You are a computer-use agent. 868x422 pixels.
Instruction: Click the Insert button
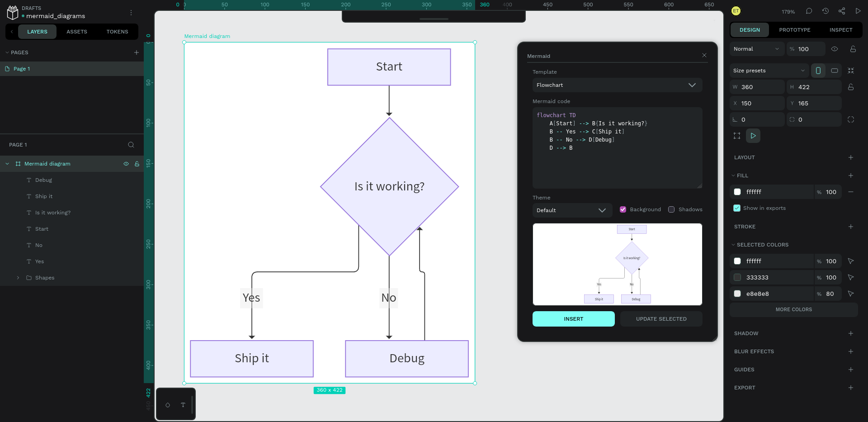(x=574, y=319)
